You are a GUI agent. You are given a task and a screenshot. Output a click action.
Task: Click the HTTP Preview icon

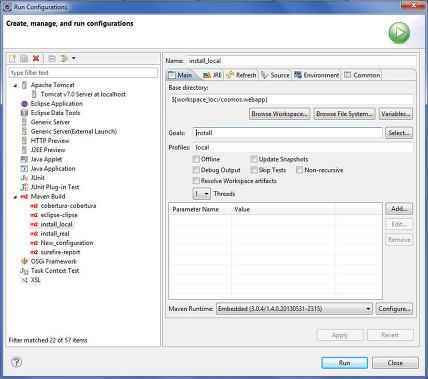click(x=24, y=141)
